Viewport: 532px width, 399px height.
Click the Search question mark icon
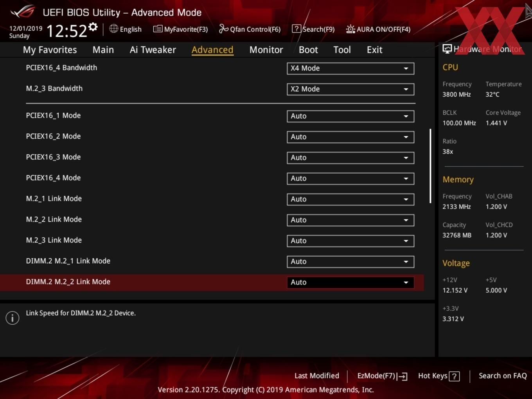[x=297, y=29]
